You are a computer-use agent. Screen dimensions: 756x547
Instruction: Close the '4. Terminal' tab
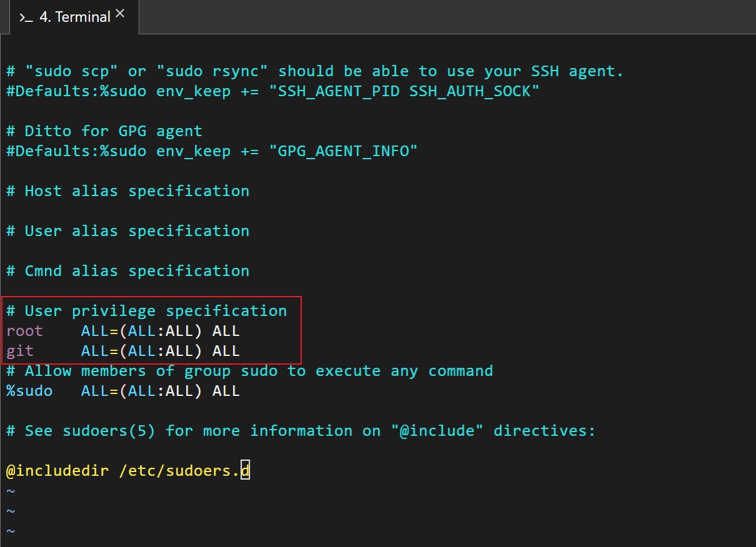point(120,12)
